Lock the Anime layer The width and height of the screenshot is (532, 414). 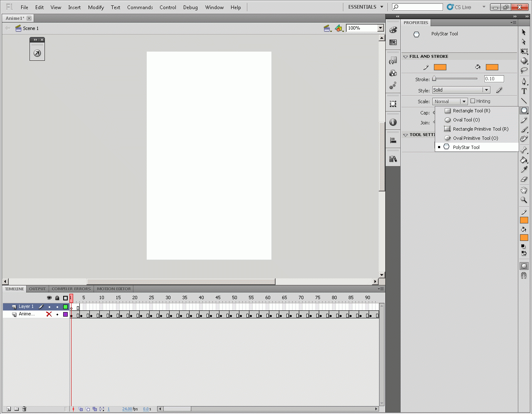[57, 314]
